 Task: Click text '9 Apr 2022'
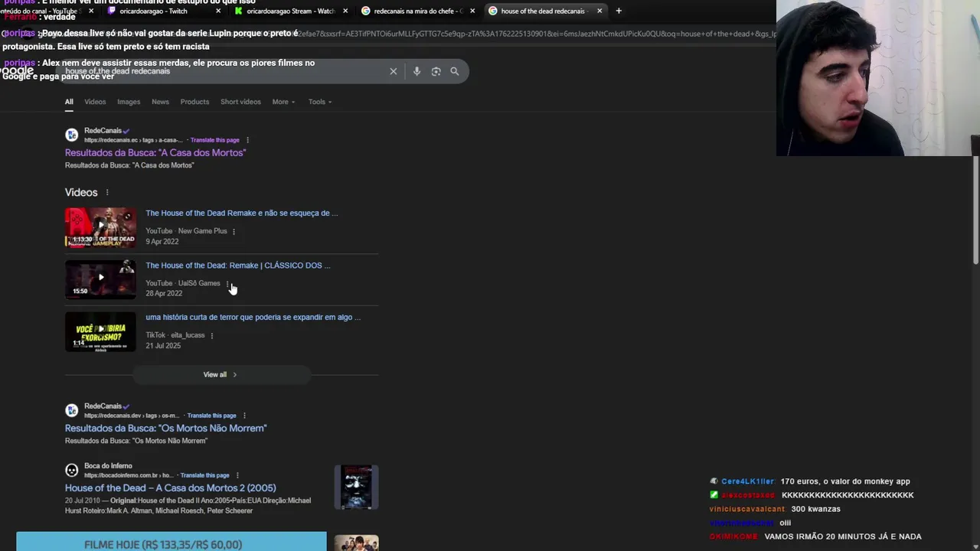pyautogui.click(x=162, y=242)
